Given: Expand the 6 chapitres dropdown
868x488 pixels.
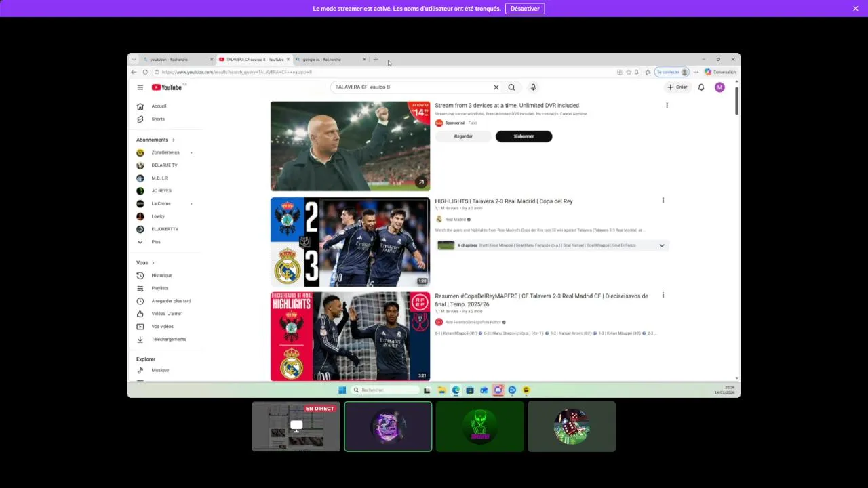Looking at the screenshot, I should tap(662, 245).
